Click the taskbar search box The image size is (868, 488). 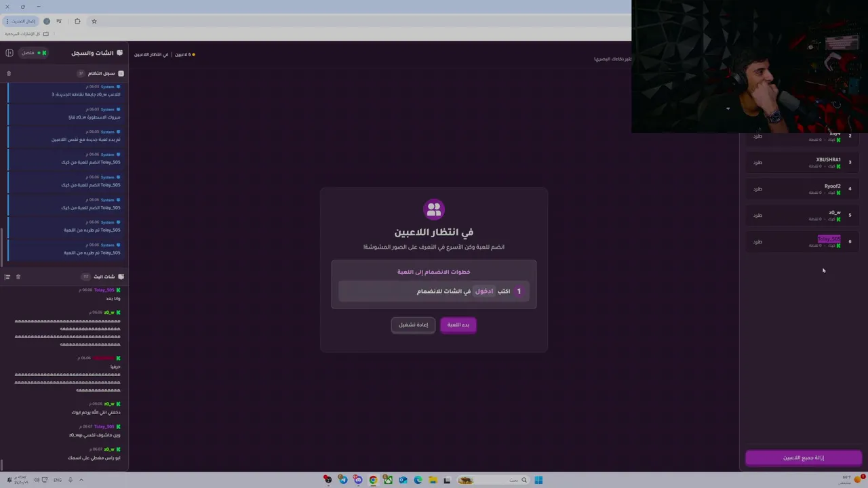coord(493,480)
